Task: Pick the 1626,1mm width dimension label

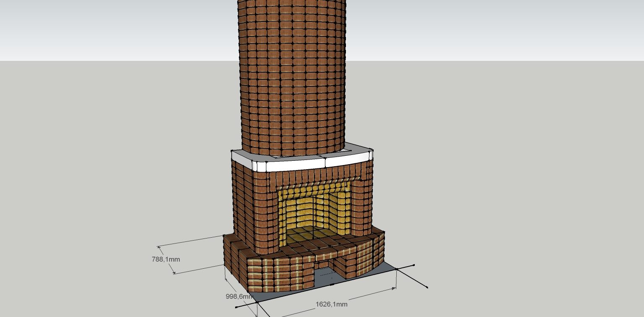Action: pos(331,304)
